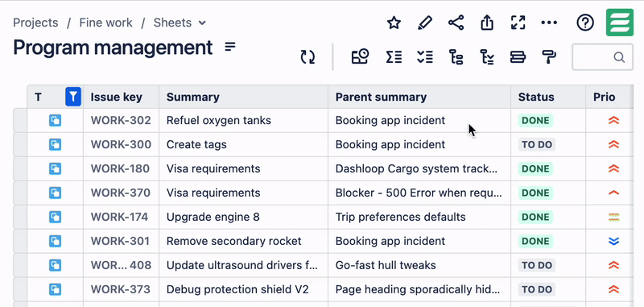Click the search input field
Viewport: 644px width, 307px height.
point(602,56)
